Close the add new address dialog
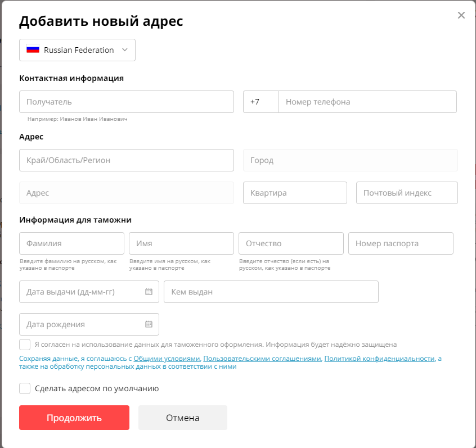Viewport: 476px width, 448px height. (x=461, y=15)
